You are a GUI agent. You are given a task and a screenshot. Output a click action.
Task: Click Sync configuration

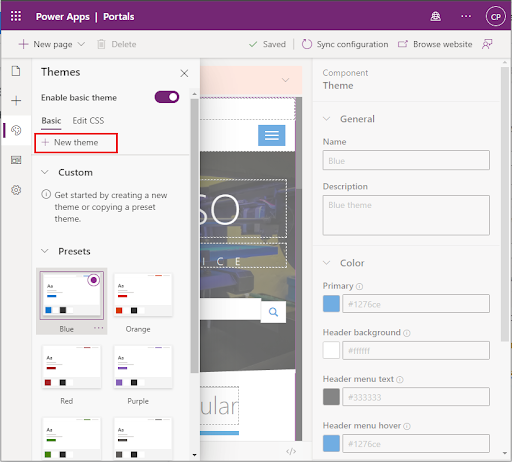[345, 44]
